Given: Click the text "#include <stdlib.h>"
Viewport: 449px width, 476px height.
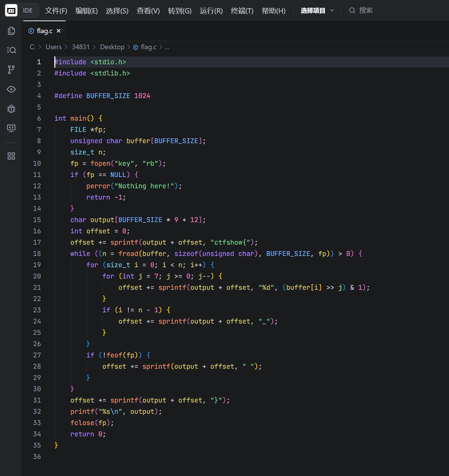Looking at the screenshot, I should pos(92,73).
